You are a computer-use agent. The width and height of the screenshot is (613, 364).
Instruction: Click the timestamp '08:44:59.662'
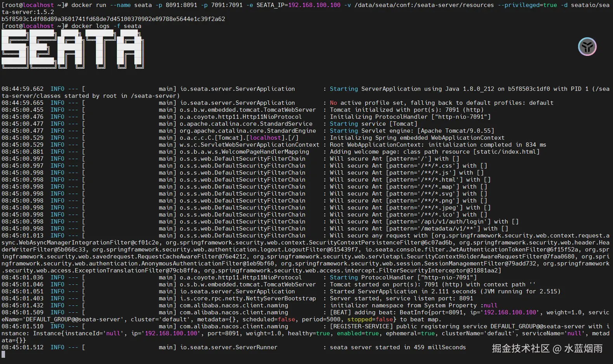[x=23, y=89]
